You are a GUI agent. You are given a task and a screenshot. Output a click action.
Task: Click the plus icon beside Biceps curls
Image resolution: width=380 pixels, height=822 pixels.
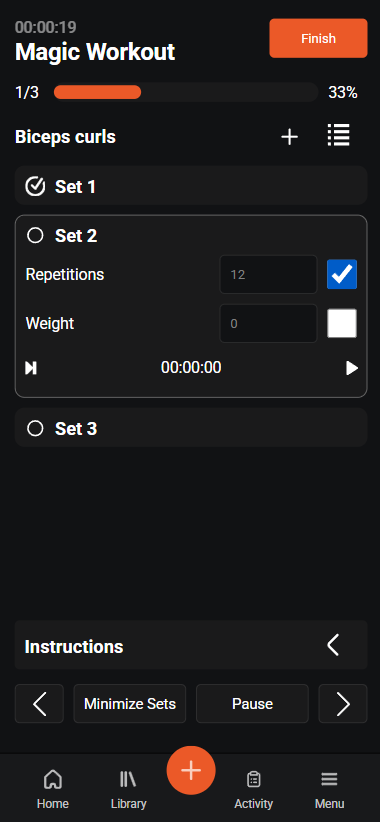[x=289, y=137]
